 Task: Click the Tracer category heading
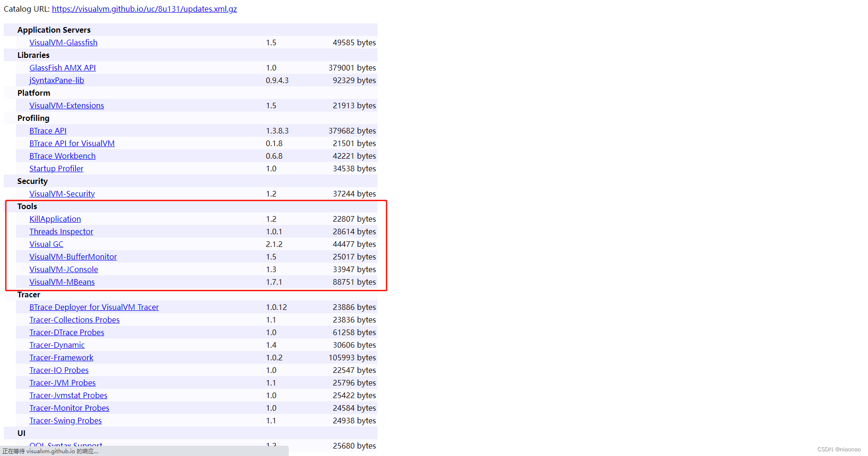coord(29,295)
